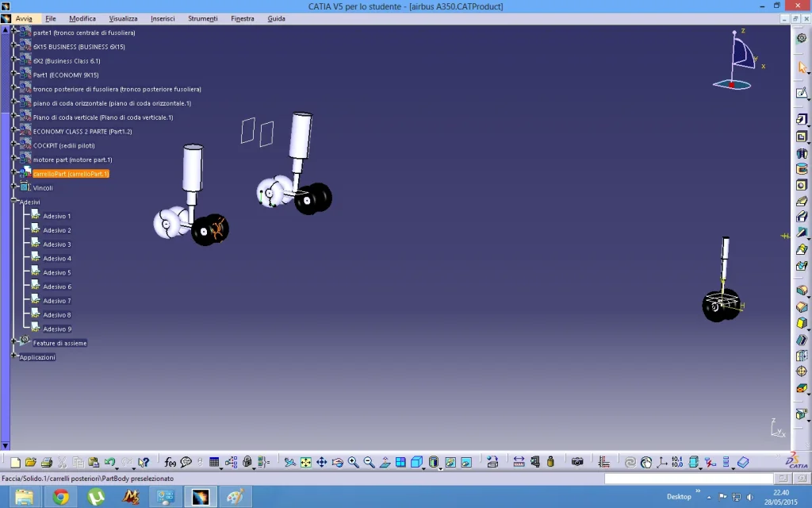Click the Print icon in bottom toolbar
Screen dimensions: 812x508
47,462
